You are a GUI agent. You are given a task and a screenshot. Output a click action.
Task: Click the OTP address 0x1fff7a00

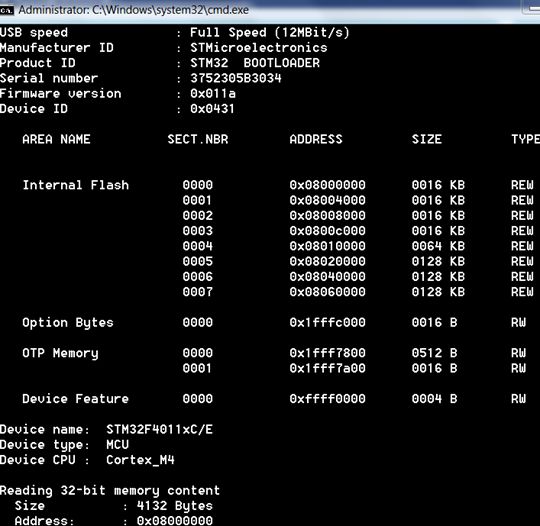(x=327, y=368)
